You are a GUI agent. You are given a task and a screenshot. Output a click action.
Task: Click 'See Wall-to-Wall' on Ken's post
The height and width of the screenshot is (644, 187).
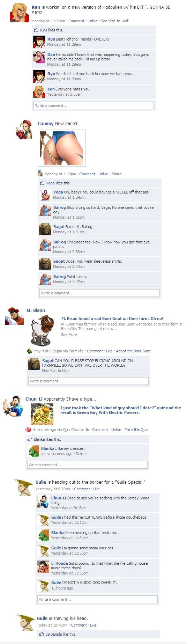tap(115, 21)
